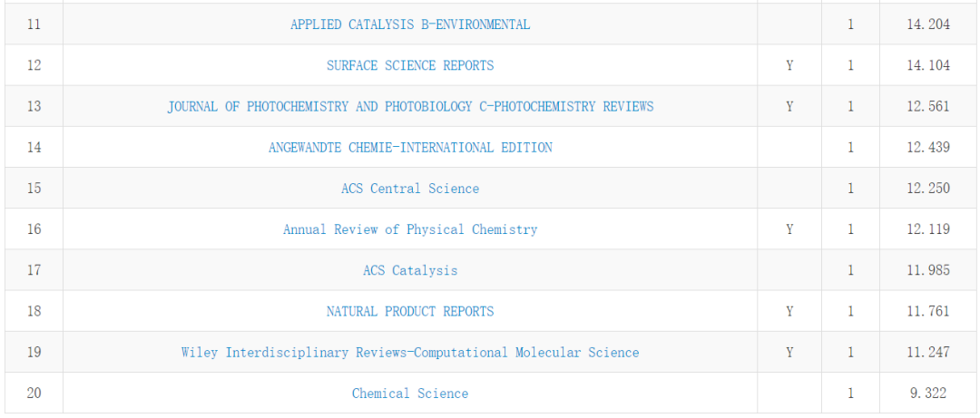
Task: Open Wiley Interdisciplinary Reviews-Computational Molecular Science
Action: 410,352
